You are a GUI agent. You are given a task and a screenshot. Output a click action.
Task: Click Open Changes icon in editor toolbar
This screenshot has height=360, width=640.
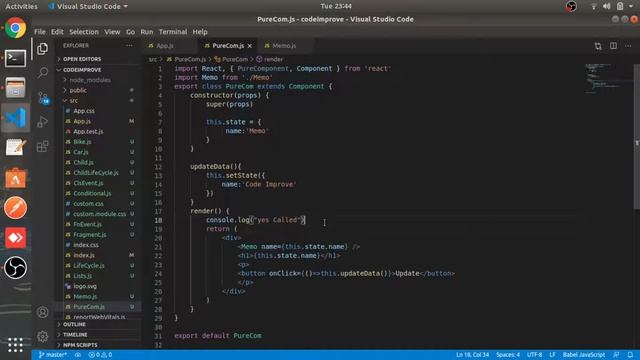[x=598, y=46]
